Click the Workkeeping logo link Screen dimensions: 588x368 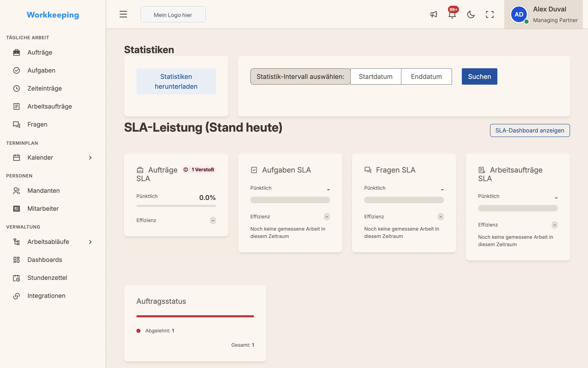pyautogui.click(x=53, y=15)
